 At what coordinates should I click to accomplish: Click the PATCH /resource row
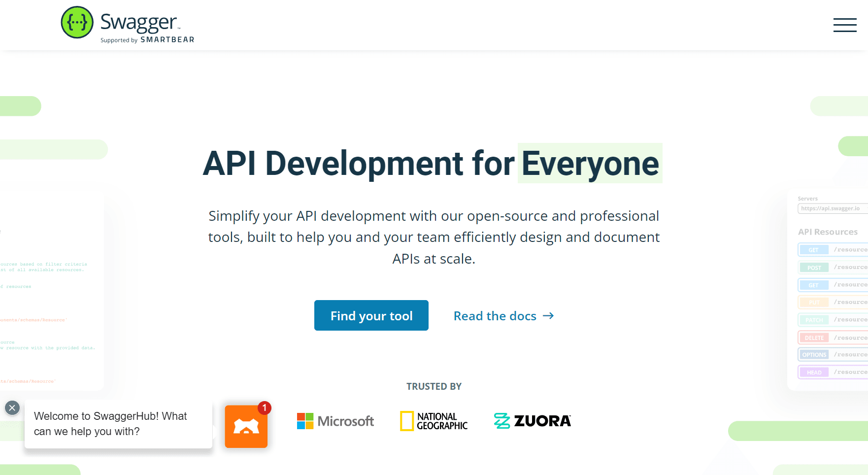(x=833, y=320)
